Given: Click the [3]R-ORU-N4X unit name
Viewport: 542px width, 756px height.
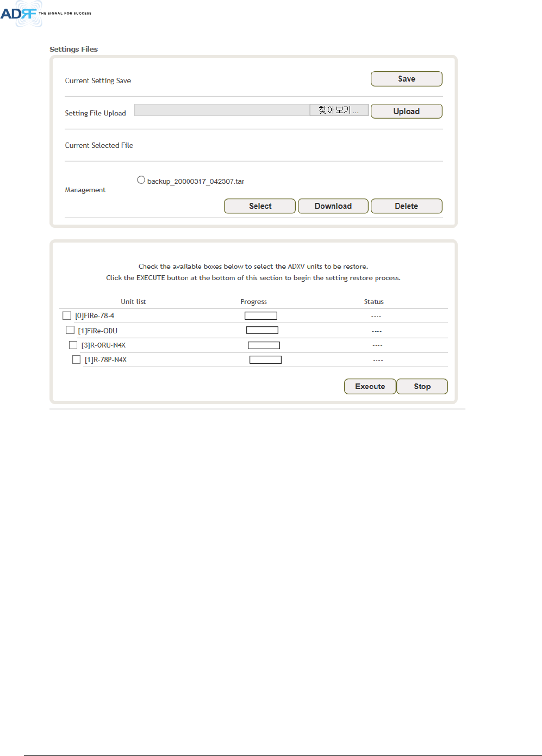Looking at the screenshot, I should coord(103,345).
